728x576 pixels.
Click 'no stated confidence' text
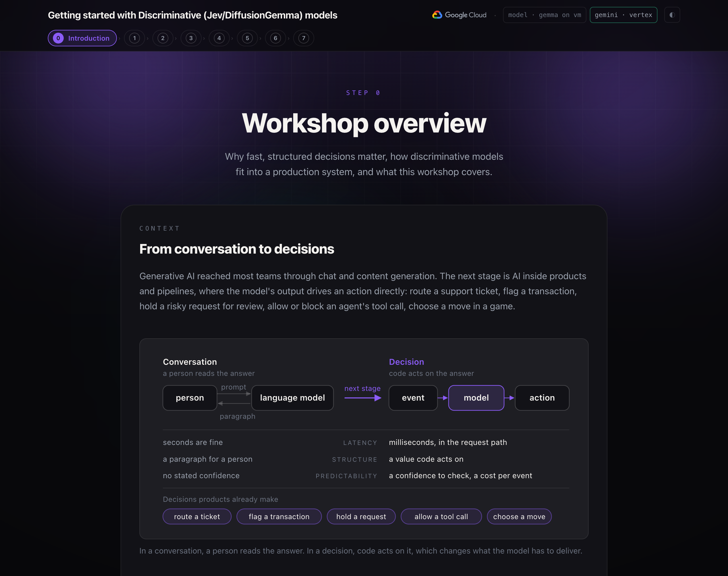click(x=201, y=476)
